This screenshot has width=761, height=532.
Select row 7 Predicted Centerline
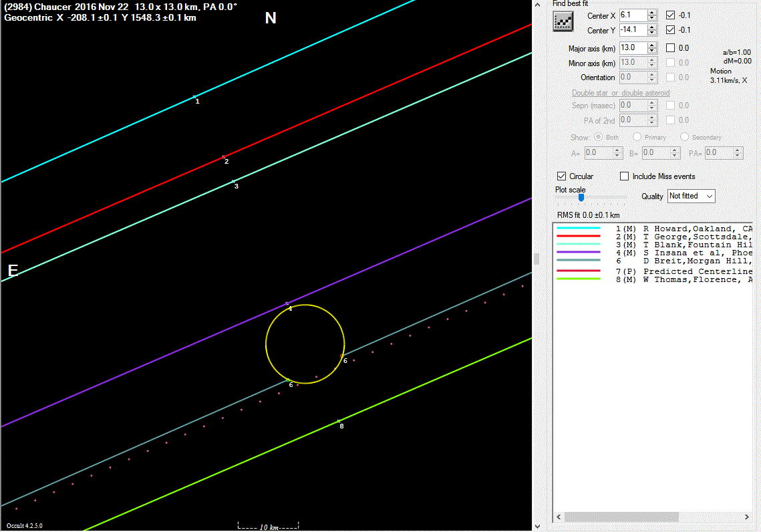point(653,271)
